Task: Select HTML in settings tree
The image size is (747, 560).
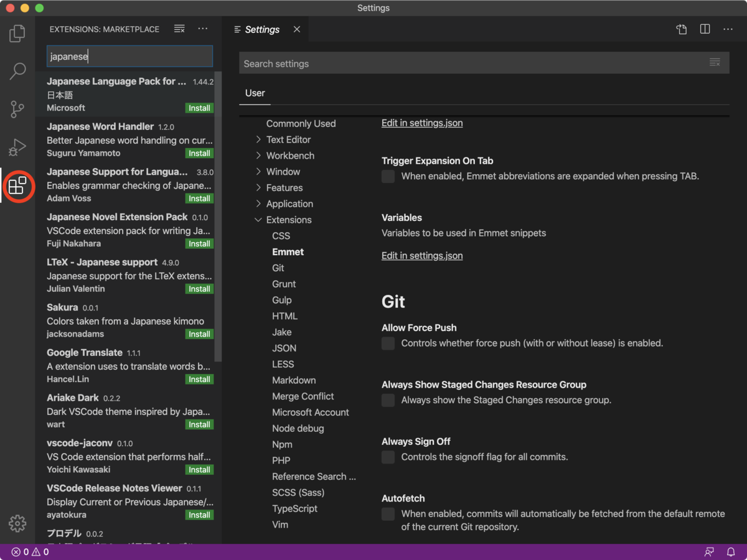Action: (284, 316)
